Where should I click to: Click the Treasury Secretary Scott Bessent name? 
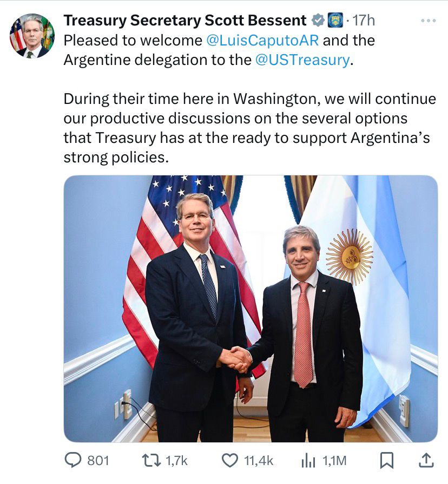pyautogui.click(x=185, y=21)
